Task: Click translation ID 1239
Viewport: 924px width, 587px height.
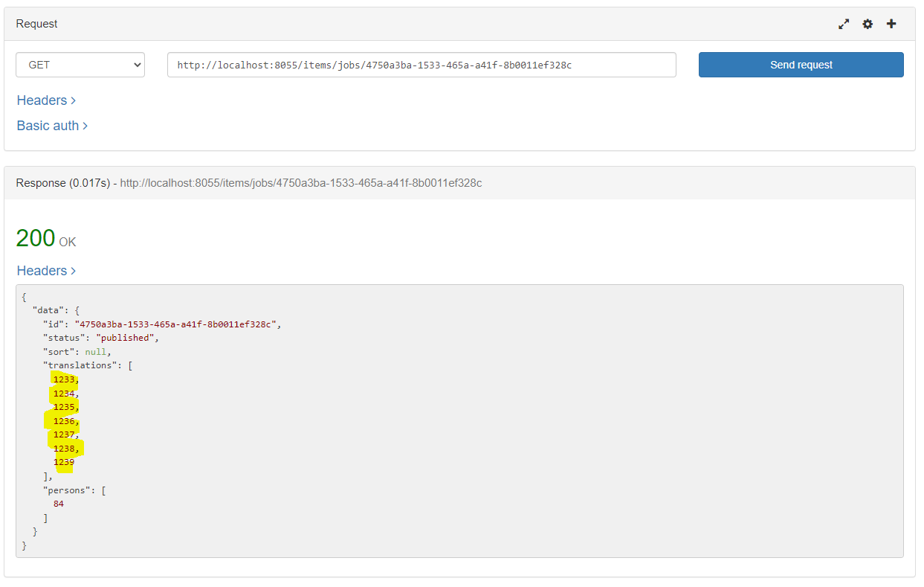Action: [x=64, y=462]
